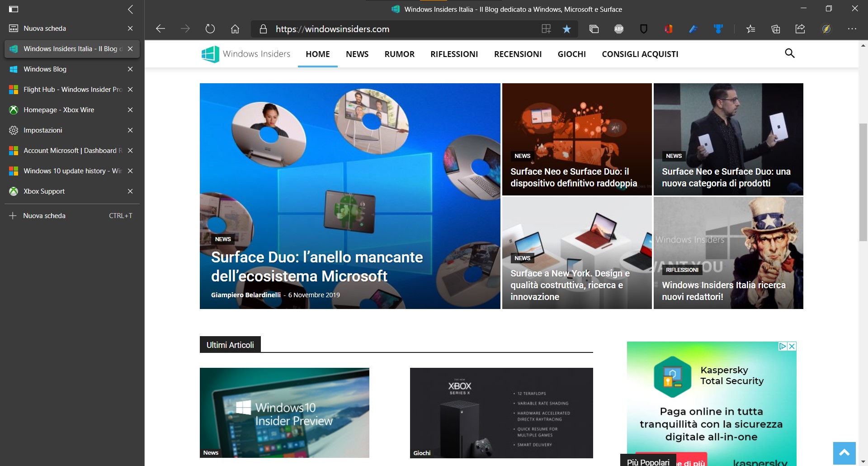Open the shield extension icon
This screenshot has height=466, width=868.
point(644,29)
